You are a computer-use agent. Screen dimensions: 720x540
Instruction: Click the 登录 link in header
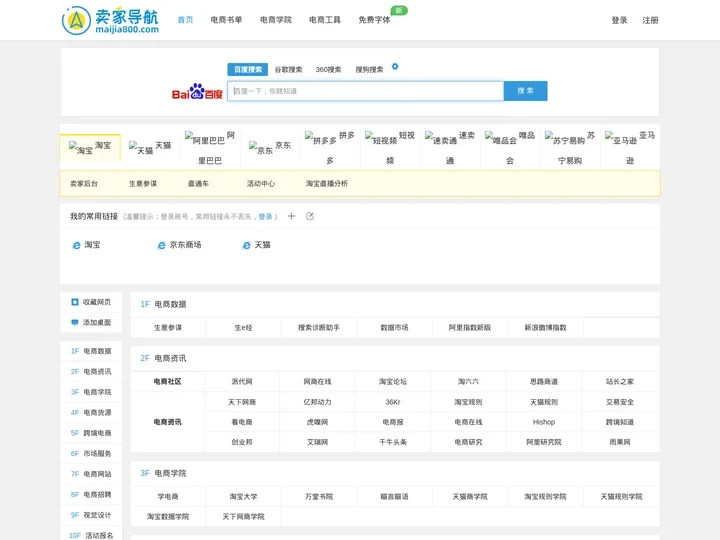(619, 20)
